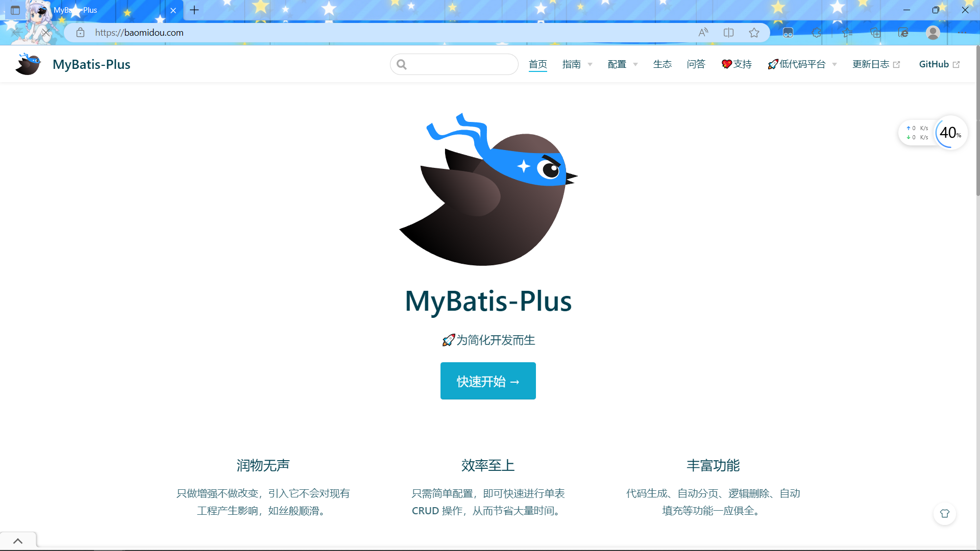Open the 生态 menu item
This screenshot has width=980, height=551.
(662, 64)
